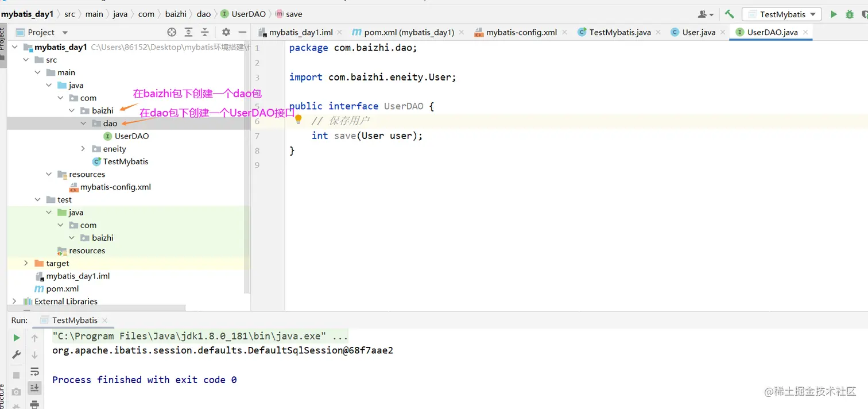The height and width of the screenshot is (409, 868).
Task: Collapse the dao package
Action: (x=83, y=124)
